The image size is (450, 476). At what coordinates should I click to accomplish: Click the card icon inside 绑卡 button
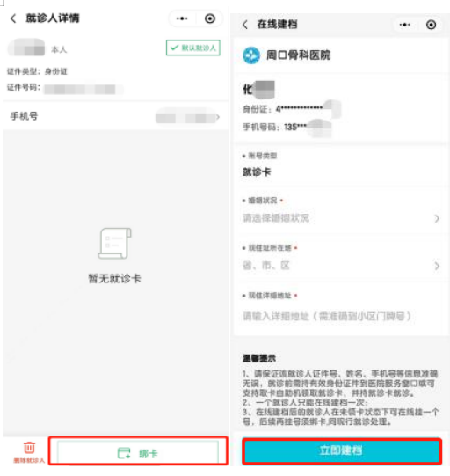click(x=124, y=453)
